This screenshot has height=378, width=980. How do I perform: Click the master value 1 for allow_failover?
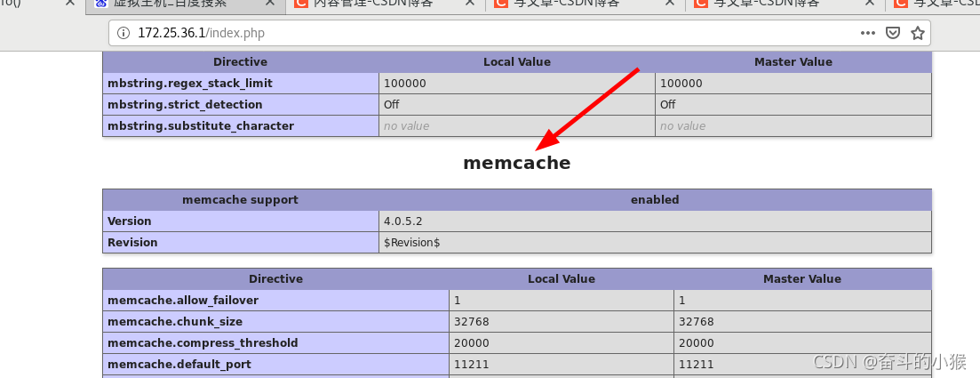click(681, 301)
